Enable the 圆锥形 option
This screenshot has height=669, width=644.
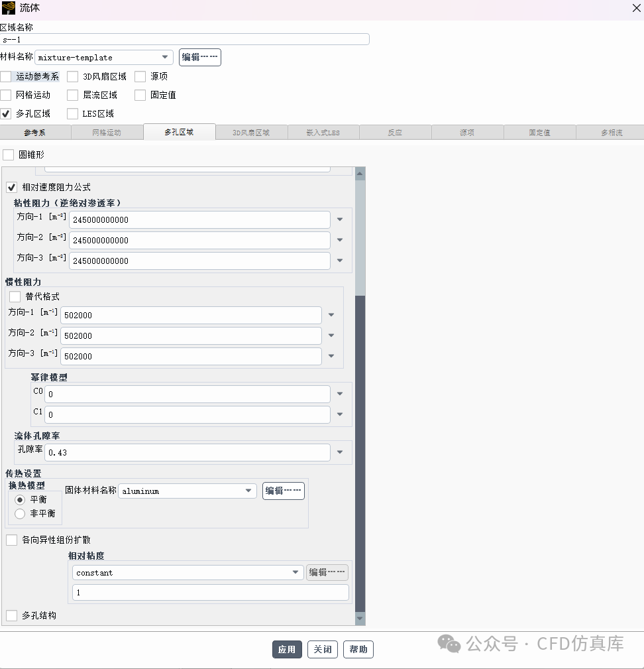click(9, 154)
